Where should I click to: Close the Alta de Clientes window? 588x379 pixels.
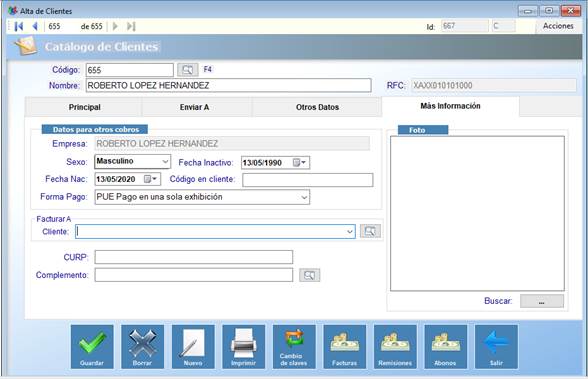tap(571, 11)
